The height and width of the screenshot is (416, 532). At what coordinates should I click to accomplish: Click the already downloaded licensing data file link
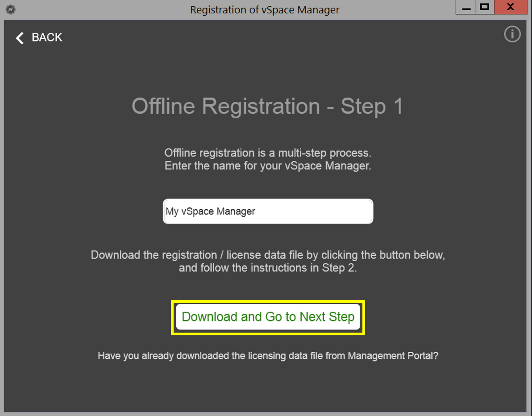point(268,356)
